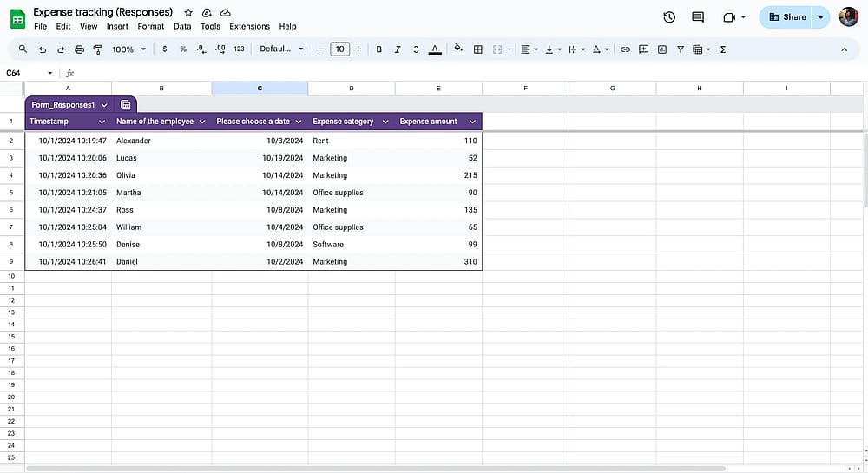The height and width of the screenshot is (473, 868).
Task: Open the fill color picker
Action: [x=458, y=49]
